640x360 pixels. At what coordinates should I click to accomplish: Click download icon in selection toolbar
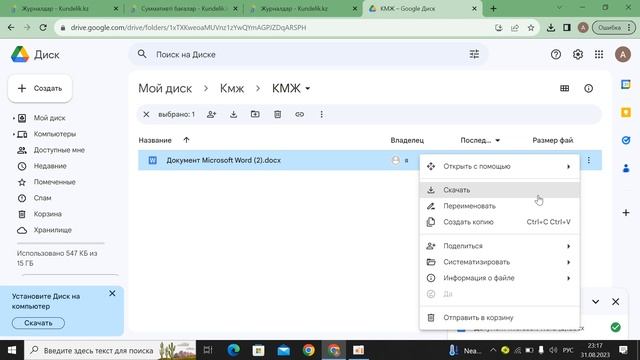coord(233,114)
